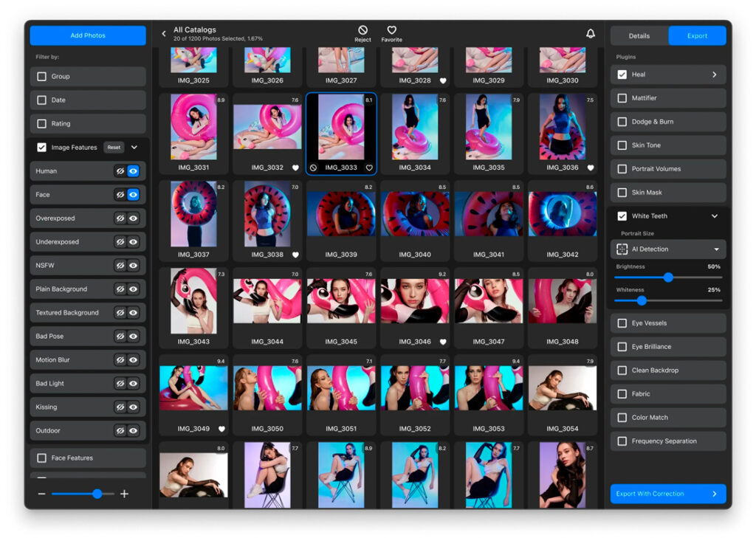Check the Rating filter checkbox

click(x=42, y=124)
